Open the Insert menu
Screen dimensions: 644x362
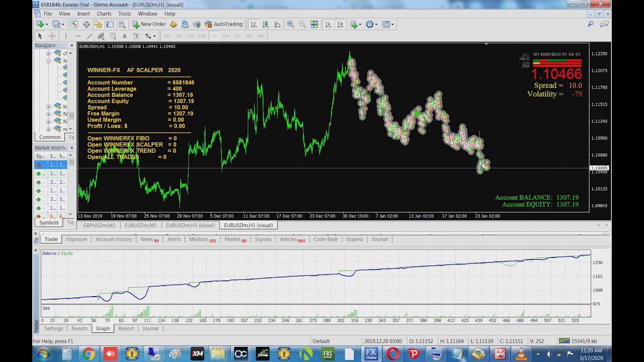(84, 14)
